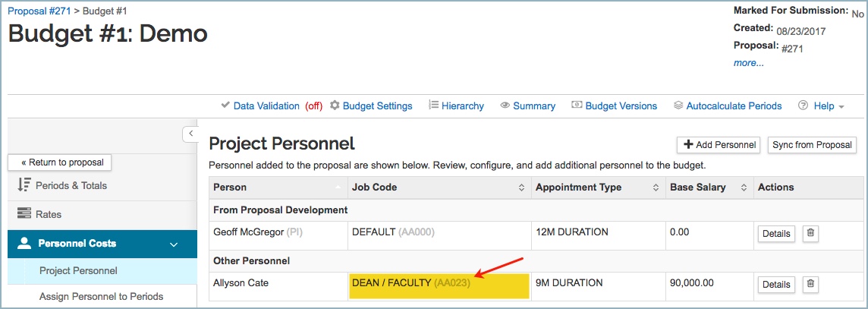Open Budget Settings gear option

click(x=371, y=106)
